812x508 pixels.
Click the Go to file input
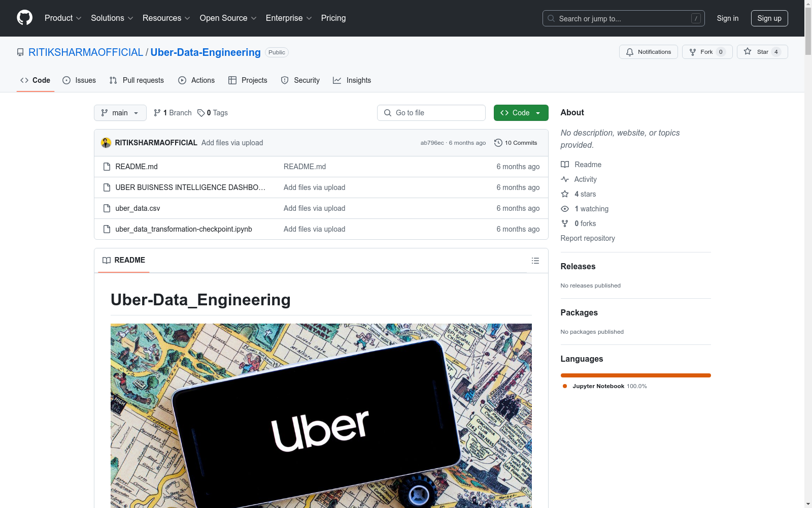click(431, 113)
